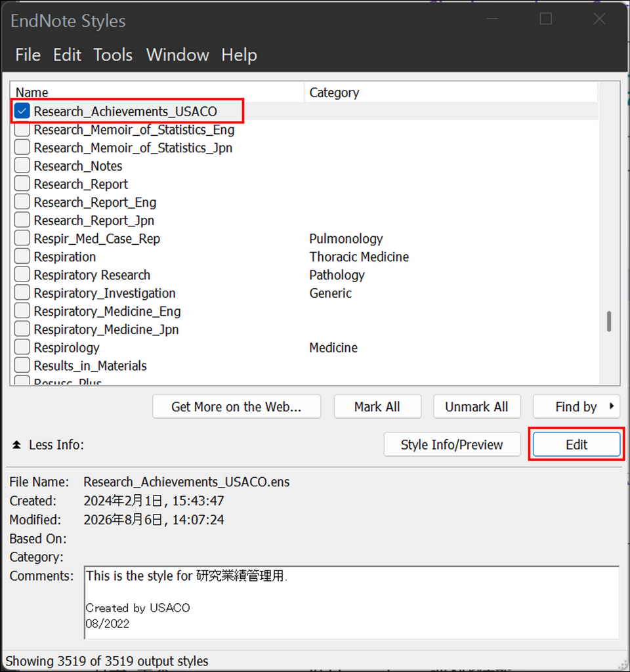The width and height of the screenshot is (630, 672).
Task: Enable the Respiratory_Medicine_Jpn checkbox
Action: (22, 329)
